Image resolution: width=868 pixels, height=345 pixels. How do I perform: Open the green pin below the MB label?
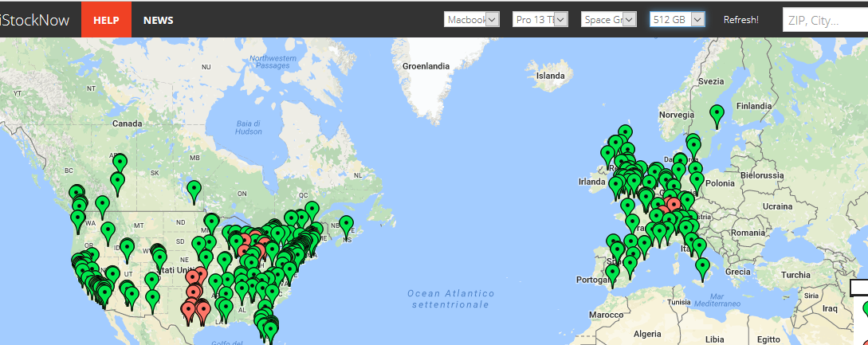194,191
